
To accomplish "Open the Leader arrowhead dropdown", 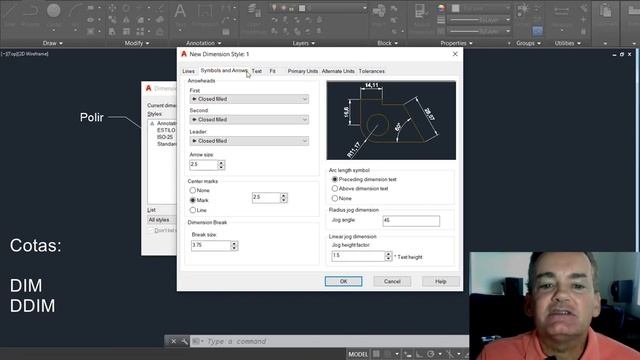I will [249, 141].
